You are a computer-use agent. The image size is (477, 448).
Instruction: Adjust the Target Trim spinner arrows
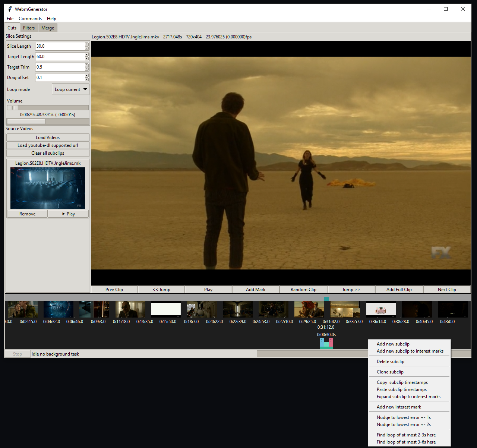(x=87, y=67)
